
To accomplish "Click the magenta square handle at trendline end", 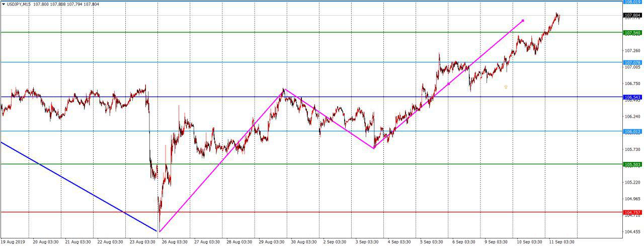I will [523, 21].
